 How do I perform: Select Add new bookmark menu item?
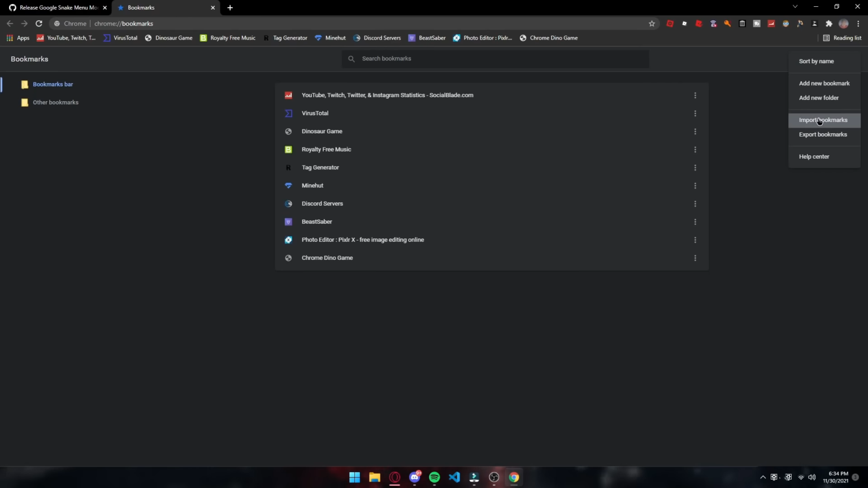824,83
